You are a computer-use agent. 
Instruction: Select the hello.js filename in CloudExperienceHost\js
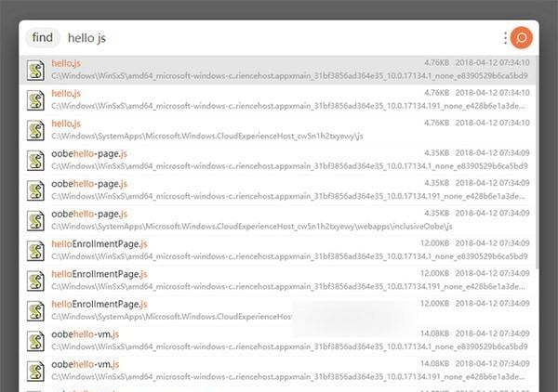pos(66,124)
